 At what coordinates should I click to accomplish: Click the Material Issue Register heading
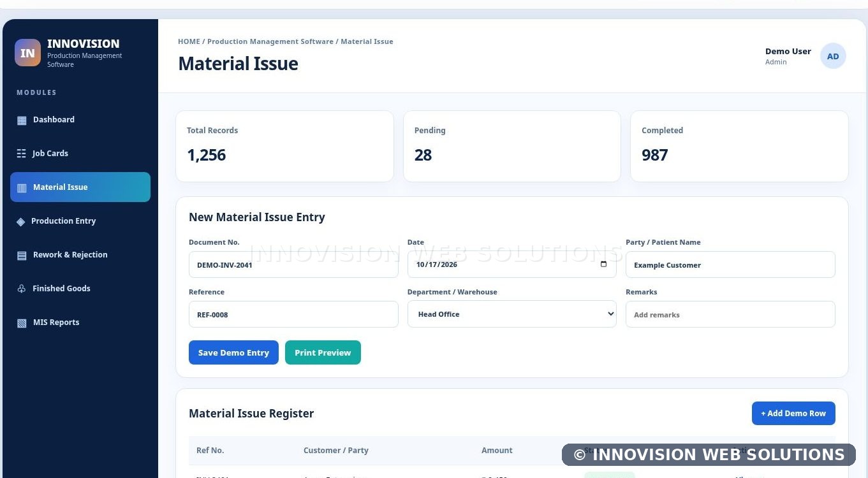point(251,414)
